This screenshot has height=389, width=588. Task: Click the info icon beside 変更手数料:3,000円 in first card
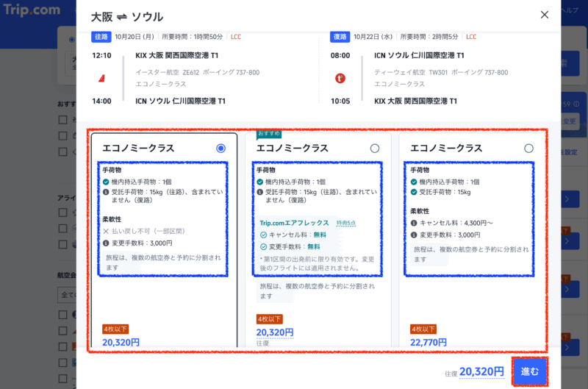coord(106,243)
